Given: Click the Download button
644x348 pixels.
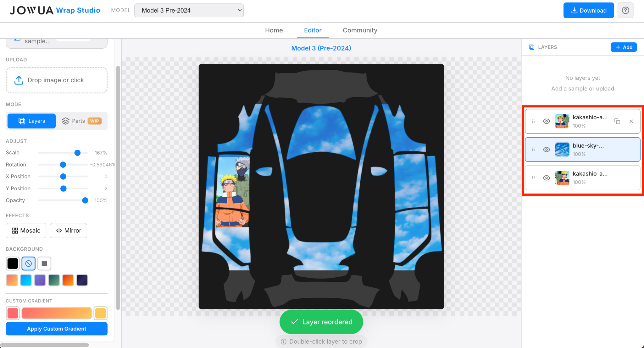Looking at the screenshot, I should [x=588, y=10].
